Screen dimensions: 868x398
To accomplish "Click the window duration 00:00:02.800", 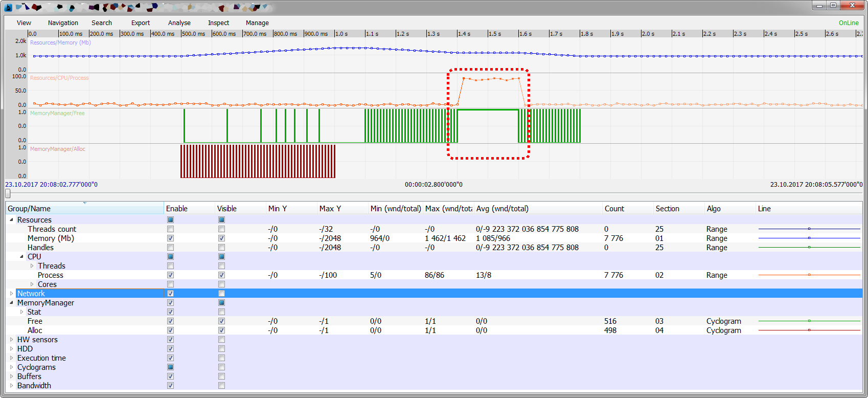I will click(x=433, y=185).
